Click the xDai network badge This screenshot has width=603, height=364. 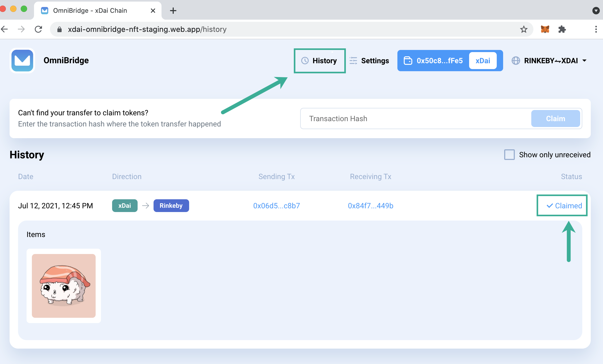pyautogui.click(x=483, y=61)
